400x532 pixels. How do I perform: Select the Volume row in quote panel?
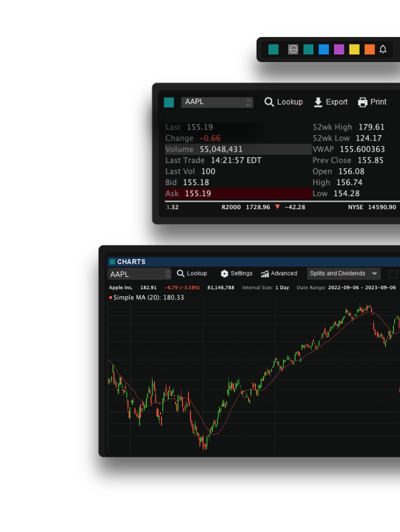click(x=238, y=149)
